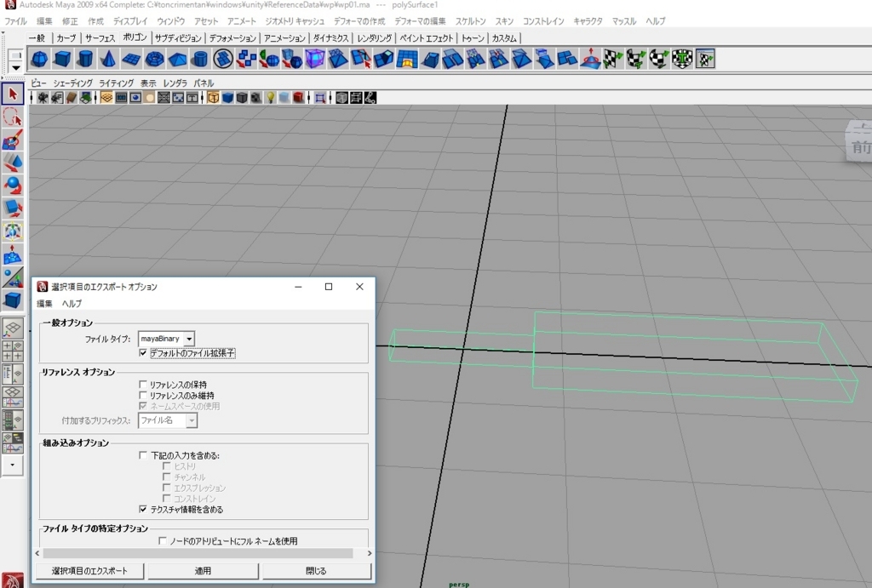Screen dimensions: 872x588
Task: Minimize the export options dialog
Action: point(298,287)
